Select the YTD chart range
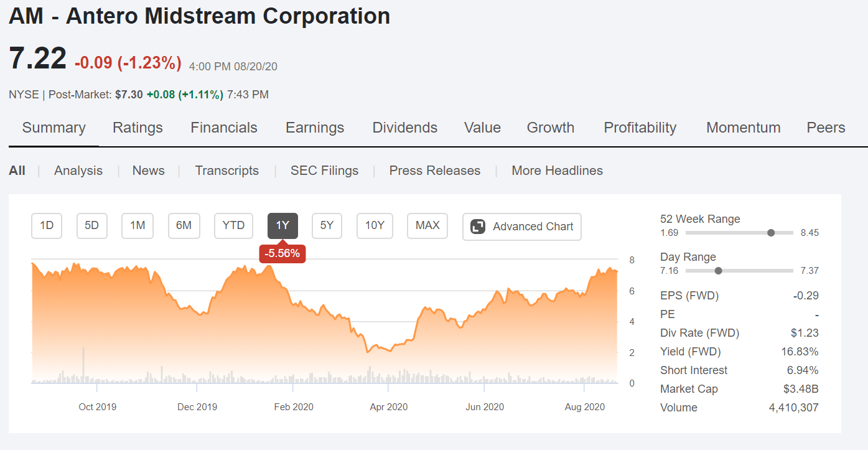The height and width of the screenshot is (450, 868). click(x=233, y=226)
